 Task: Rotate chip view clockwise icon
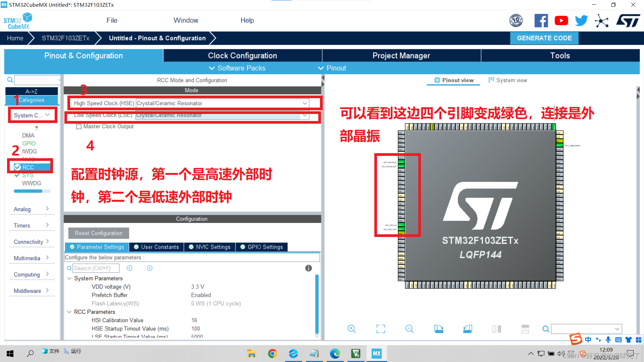[x=438, y=329]
